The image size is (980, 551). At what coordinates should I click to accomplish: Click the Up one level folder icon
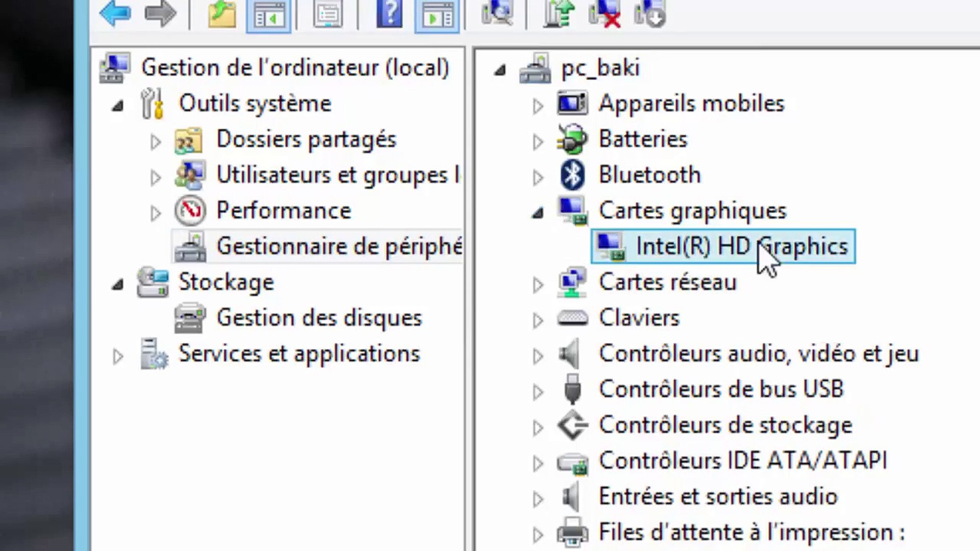(x=222, y=15)
